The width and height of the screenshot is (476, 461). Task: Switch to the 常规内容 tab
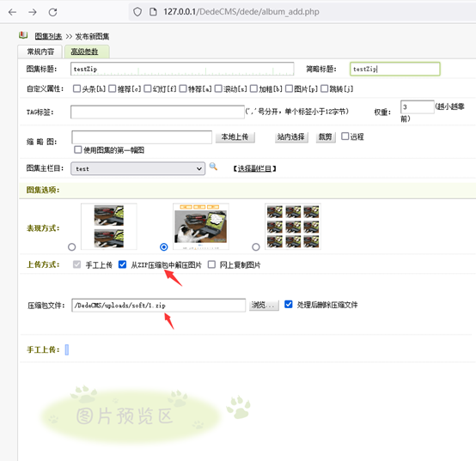click(40, 52)
